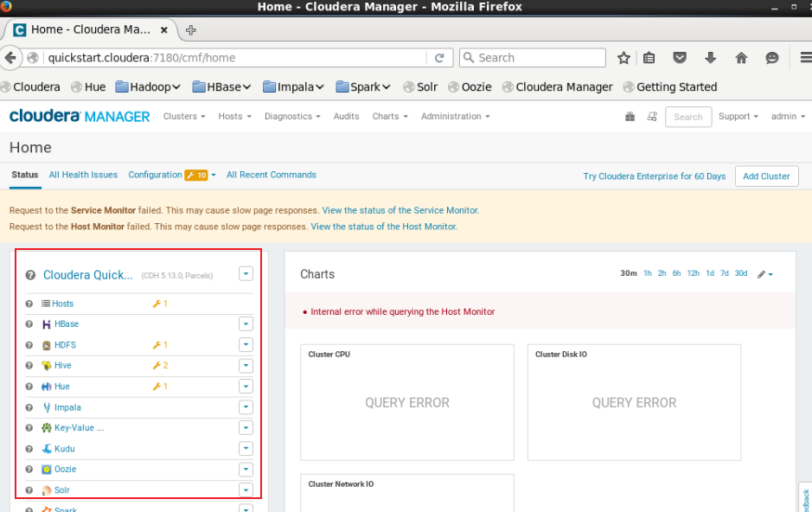Click the Key-Value store icon

click(x=46, y=427)
